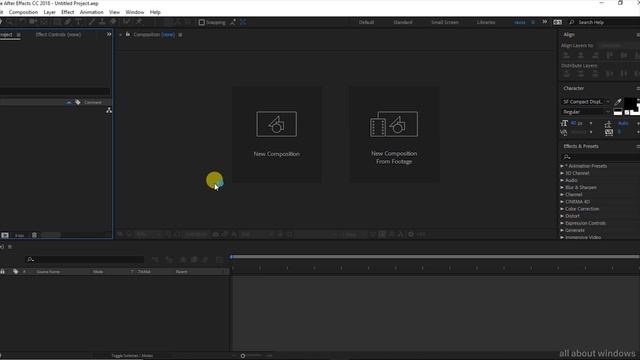Click the leading icon beside Auto
This screenshot has height=360, width=640.
click(608, 123)
